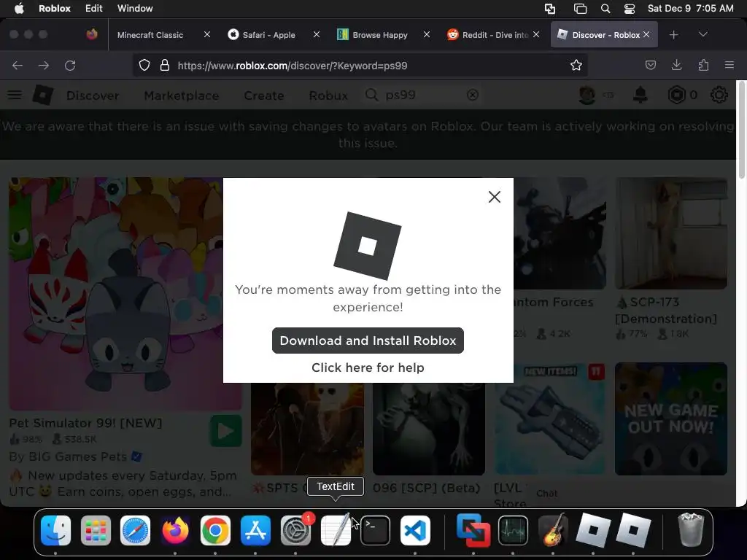Open Terminal from the Dock
Image resolution: width=747 pixels, height=560 pixels.
click(376, 531)
